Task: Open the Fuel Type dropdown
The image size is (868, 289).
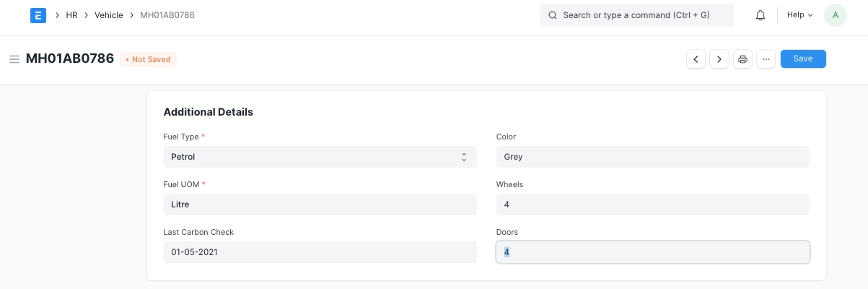Action: pos(320,157)
